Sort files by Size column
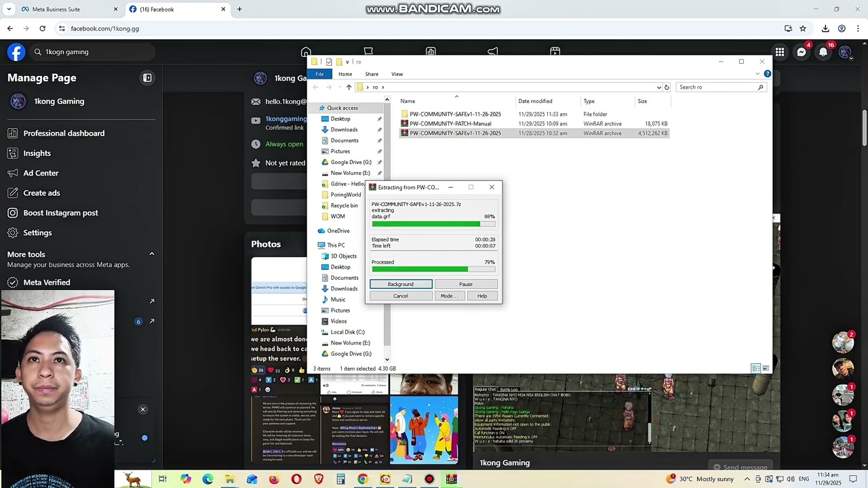This screenshot has height=488, width=868. click(x=642, y=101)
